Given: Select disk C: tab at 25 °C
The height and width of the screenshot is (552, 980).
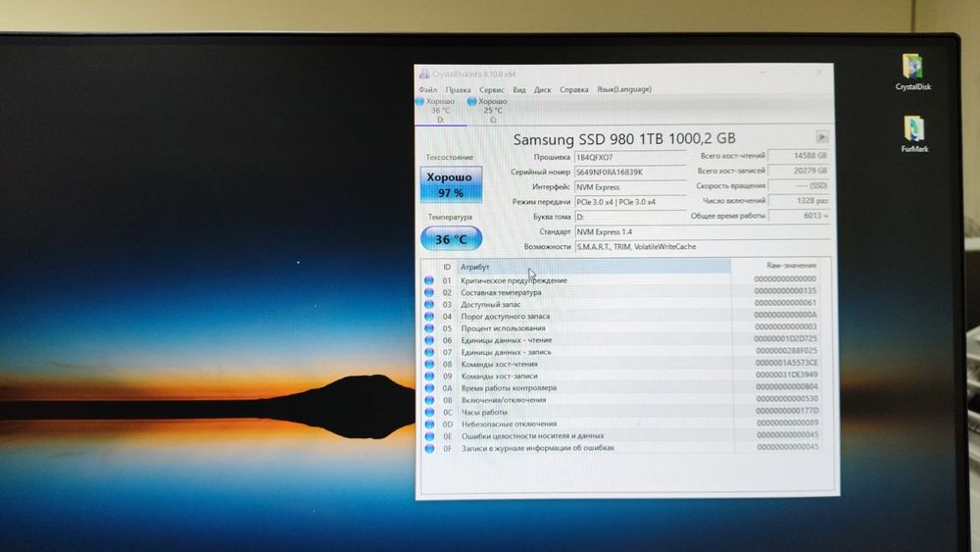Looking at the screenshot, I should pyautogui.click(x=493, y=111).
